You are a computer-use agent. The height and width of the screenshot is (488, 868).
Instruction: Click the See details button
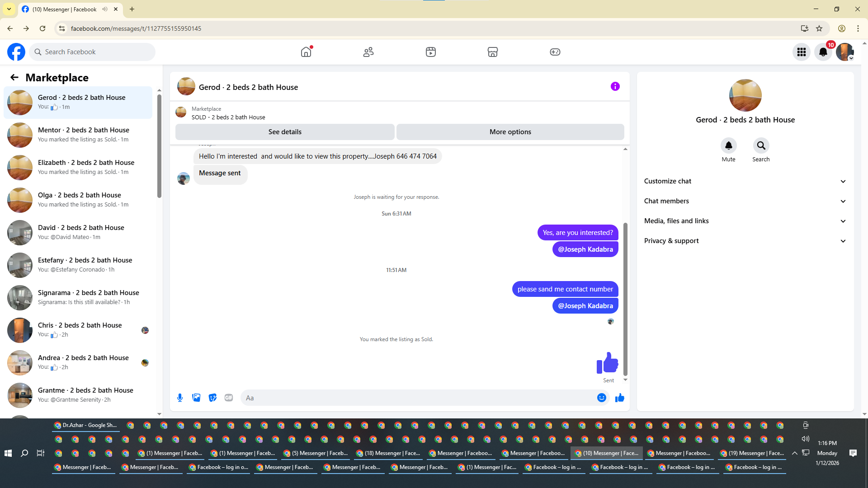[x=285, y=132]
